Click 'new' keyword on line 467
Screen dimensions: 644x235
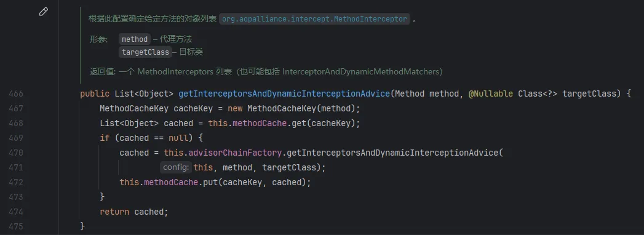point(235,108)
